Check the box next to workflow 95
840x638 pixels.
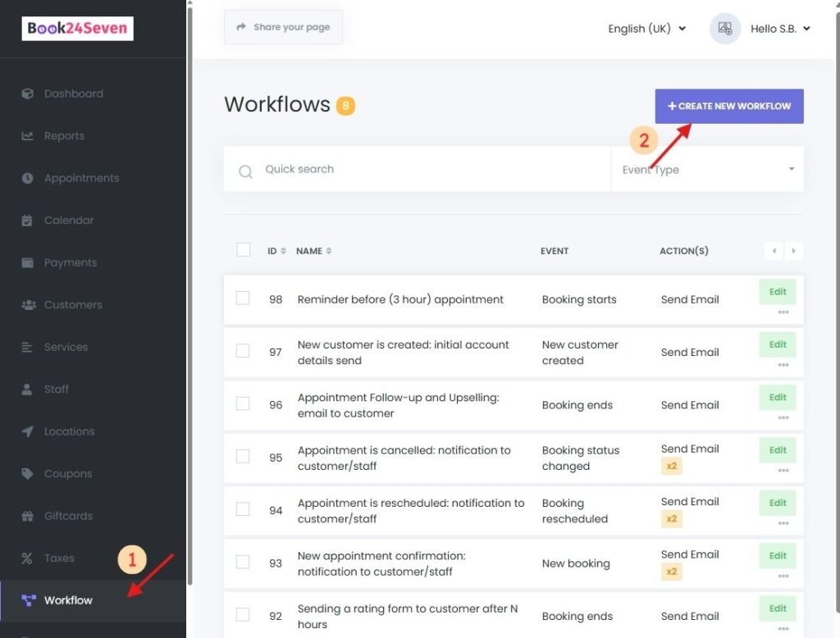click(243, 458)
